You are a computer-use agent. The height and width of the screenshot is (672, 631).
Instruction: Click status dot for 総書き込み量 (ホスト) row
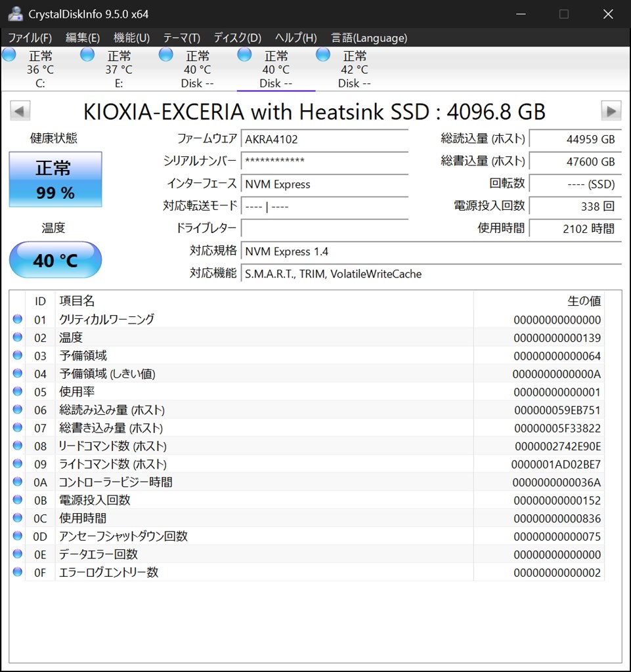[x=18, y=427]
